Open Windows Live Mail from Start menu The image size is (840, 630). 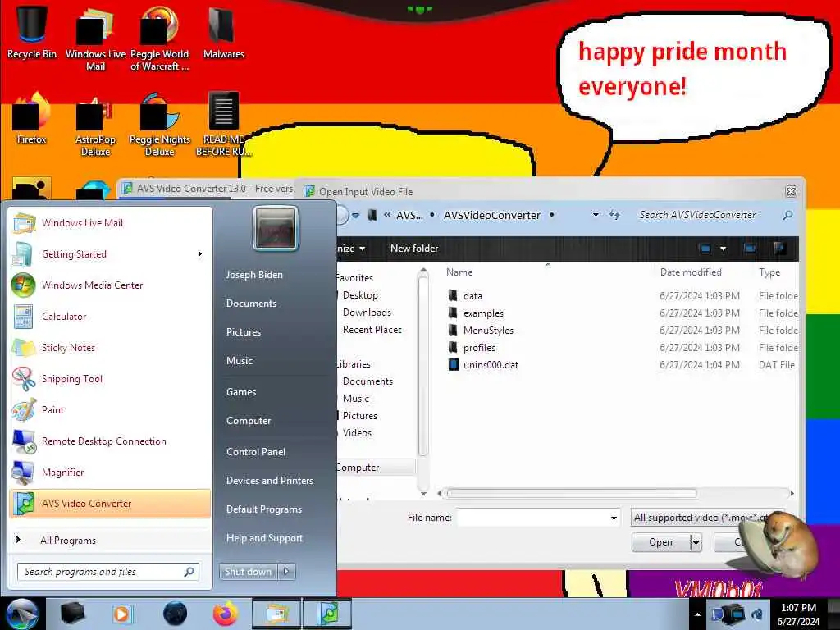tap(111, 223)
